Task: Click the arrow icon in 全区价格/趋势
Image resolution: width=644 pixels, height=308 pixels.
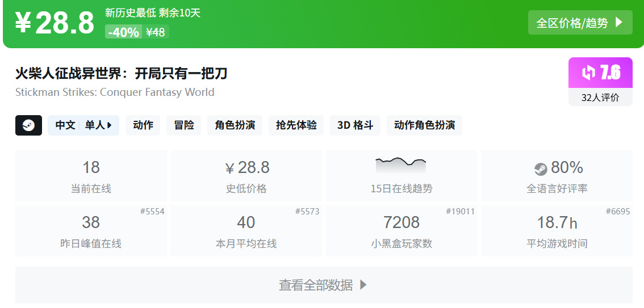Action: coord(619,23)
